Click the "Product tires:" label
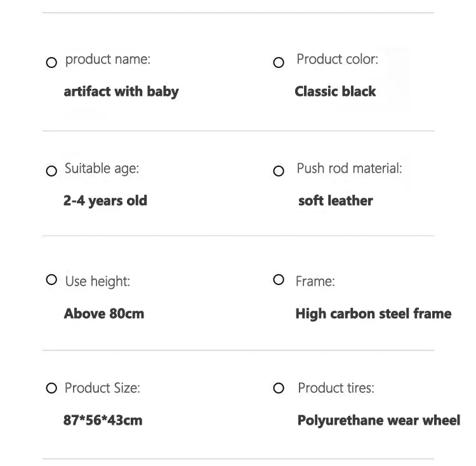 click(x=336, y=388)
